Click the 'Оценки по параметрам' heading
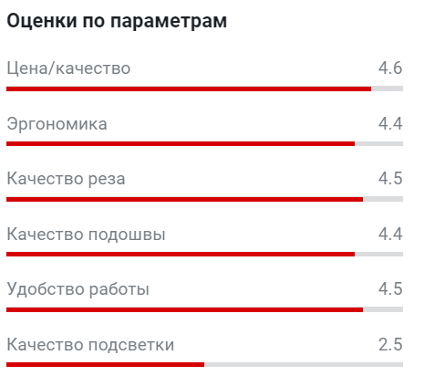Screen dimensions: 424x377 [x=117, y=21]
